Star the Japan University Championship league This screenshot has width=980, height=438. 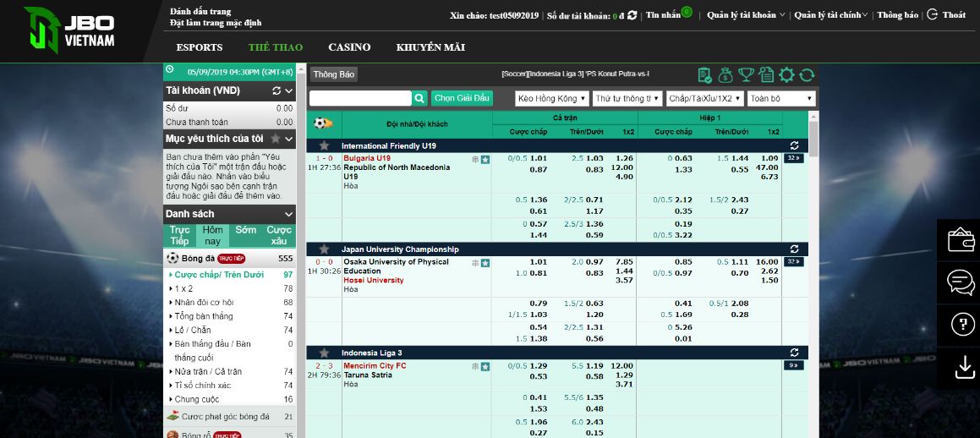324,249
